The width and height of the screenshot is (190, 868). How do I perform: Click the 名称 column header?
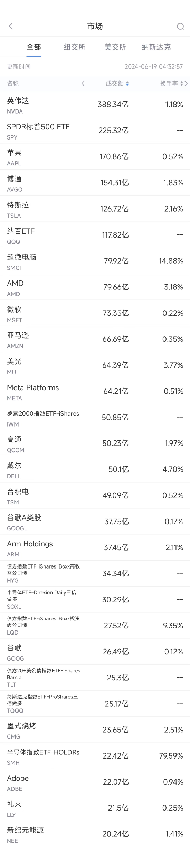pyautogui.click(x=13, y=83)
